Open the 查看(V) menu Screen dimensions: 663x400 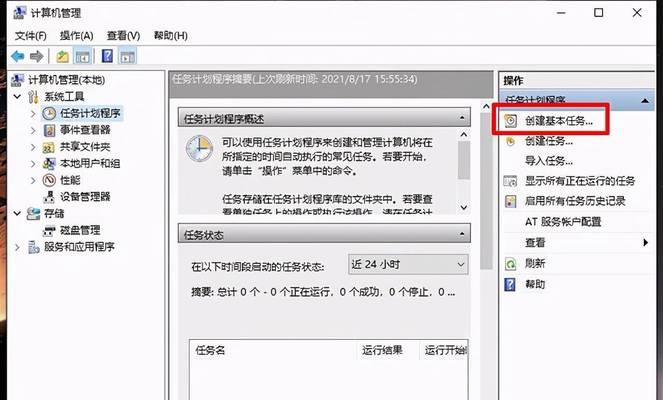click(x=123, y=36)
